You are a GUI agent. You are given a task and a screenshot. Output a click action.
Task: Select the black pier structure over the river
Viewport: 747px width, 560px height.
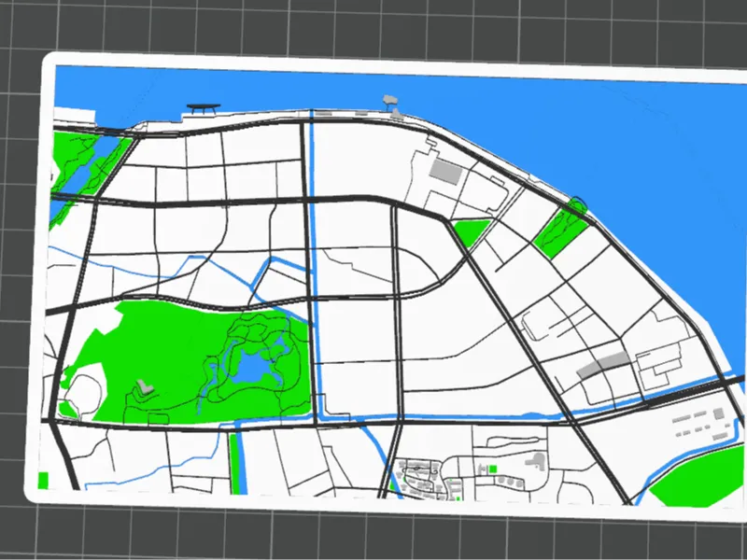(x=204, y=109)
